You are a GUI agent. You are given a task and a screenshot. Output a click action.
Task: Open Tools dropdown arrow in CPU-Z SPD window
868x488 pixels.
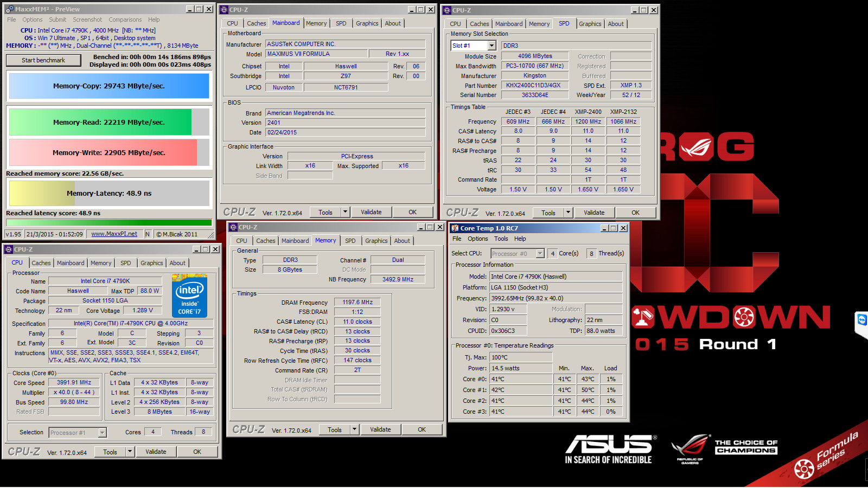(568, 213)
